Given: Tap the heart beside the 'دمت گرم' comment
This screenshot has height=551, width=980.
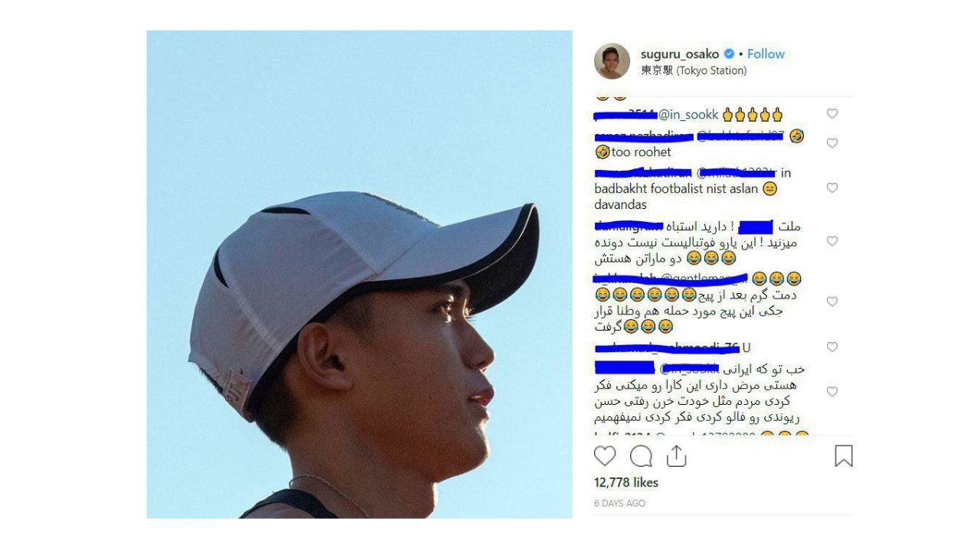Looking at the screenshot, I should point(832,302).
